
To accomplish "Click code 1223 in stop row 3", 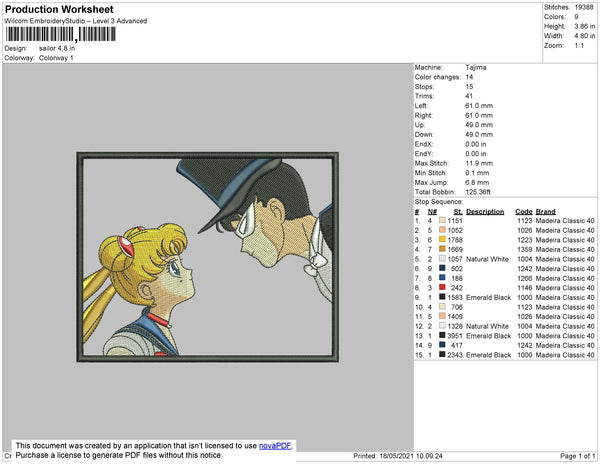I will [x=525, y=240].
